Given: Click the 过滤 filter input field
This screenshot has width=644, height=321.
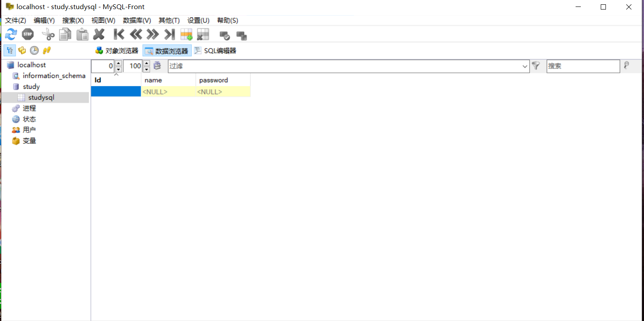Looking at the screenshot, I should [345, 66].
